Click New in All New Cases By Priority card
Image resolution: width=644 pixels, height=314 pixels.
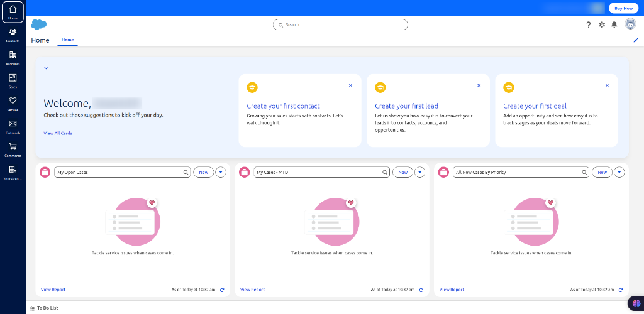coord(602,172)
